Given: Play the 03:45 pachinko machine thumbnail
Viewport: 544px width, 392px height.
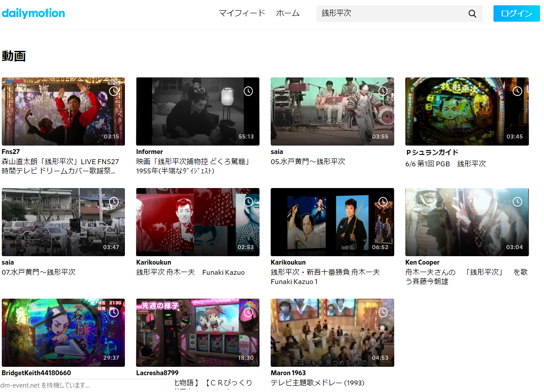Looking at the screenshot, I should [x=467, y=111].
